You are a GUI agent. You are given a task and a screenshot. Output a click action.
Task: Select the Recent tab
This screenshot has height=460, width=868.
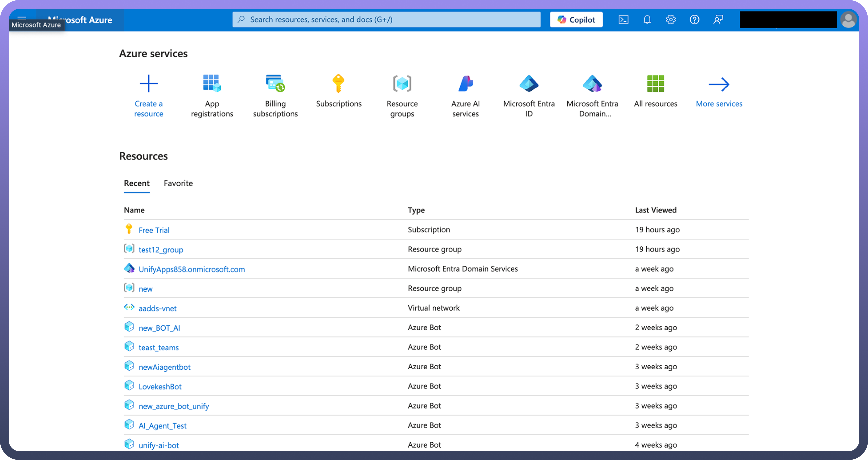(x=136, y=183)
